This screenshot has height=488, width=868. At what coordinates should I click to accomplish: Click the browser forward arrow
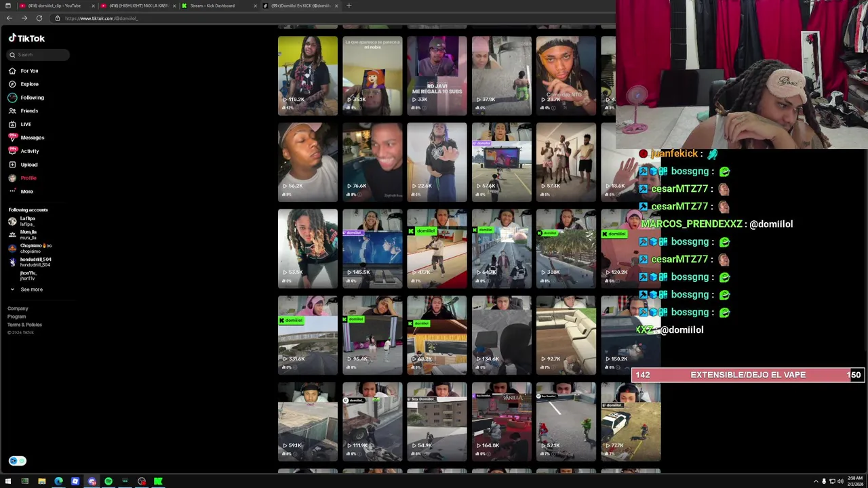24,18
